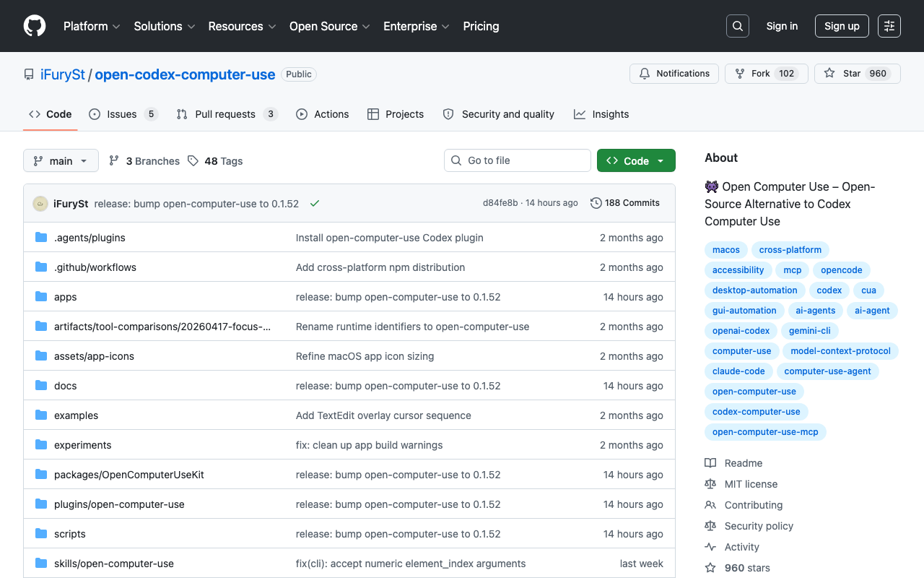This screenshot has height=578, width=924.
Task: Click the Sign in link
Action: 782,26
